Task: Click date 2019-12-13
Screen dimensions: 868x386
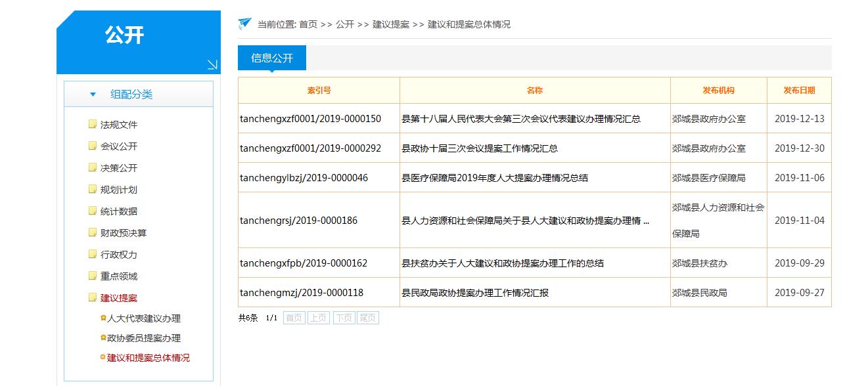Action: 800,119
